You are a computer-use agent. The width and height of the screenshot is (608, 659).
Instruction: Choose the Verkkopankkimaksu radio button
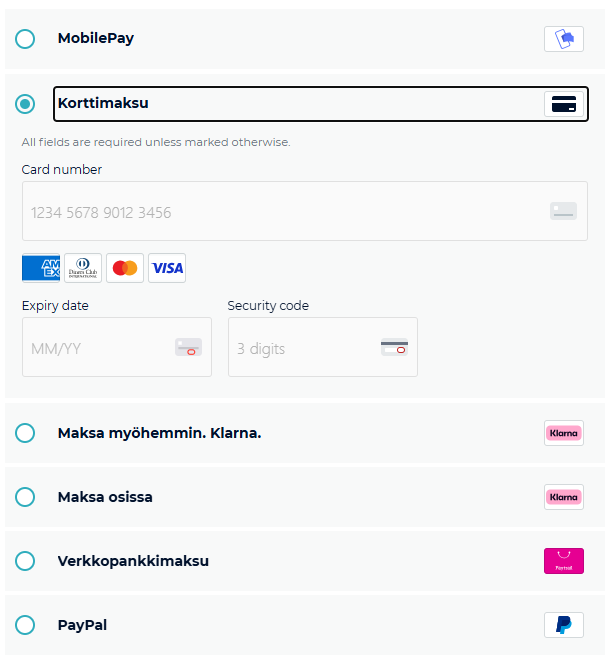pos(25,561)
